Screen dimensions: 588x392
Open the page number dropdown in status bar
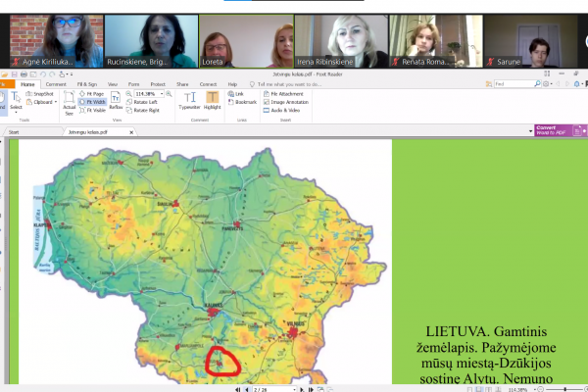point(294,390)
